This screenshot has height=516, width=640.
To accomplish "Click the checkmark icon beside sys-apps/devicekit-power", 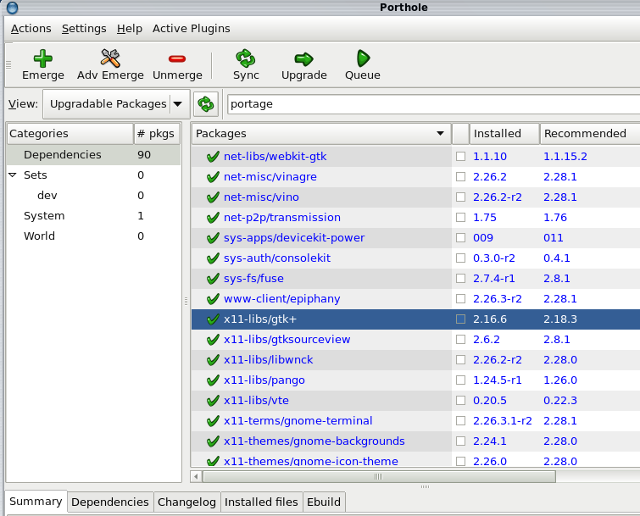I will (x=213, y=238).
